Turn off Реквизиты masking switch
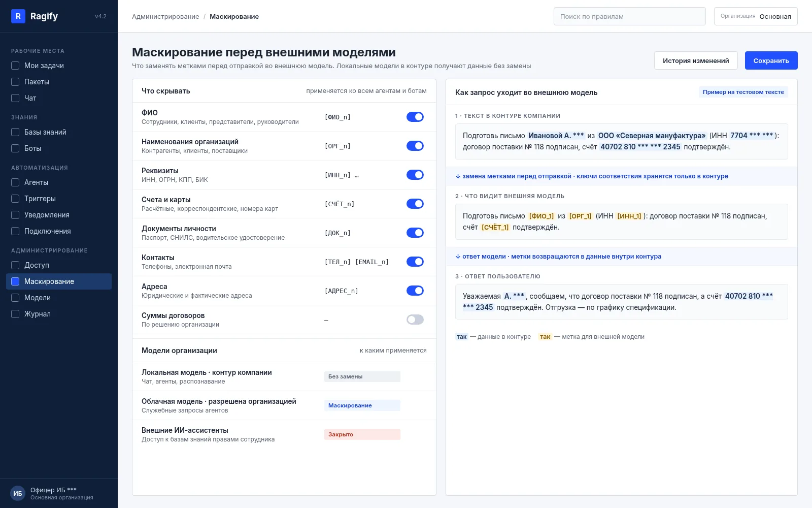812x508 pixels. pos(415,175)
